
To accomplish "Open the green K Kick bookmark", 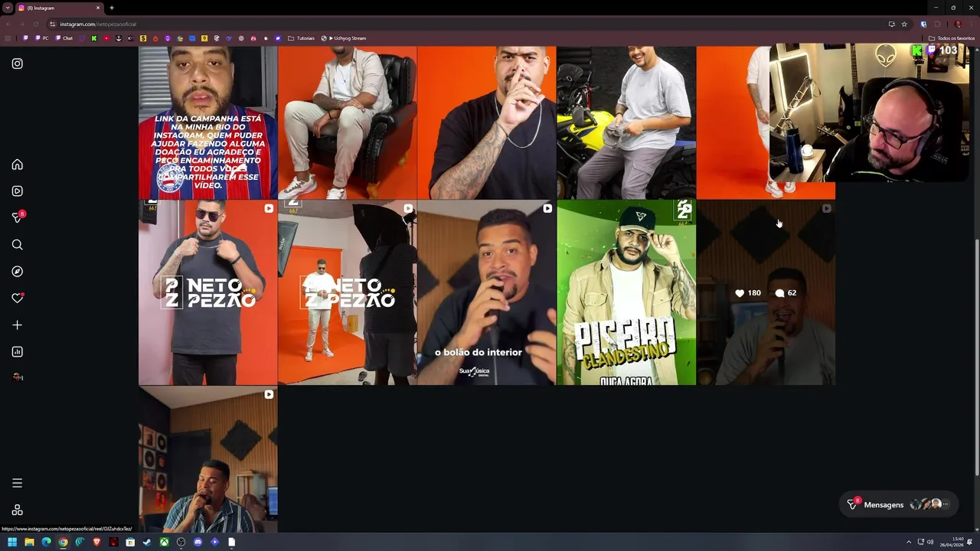I will 94,38.
